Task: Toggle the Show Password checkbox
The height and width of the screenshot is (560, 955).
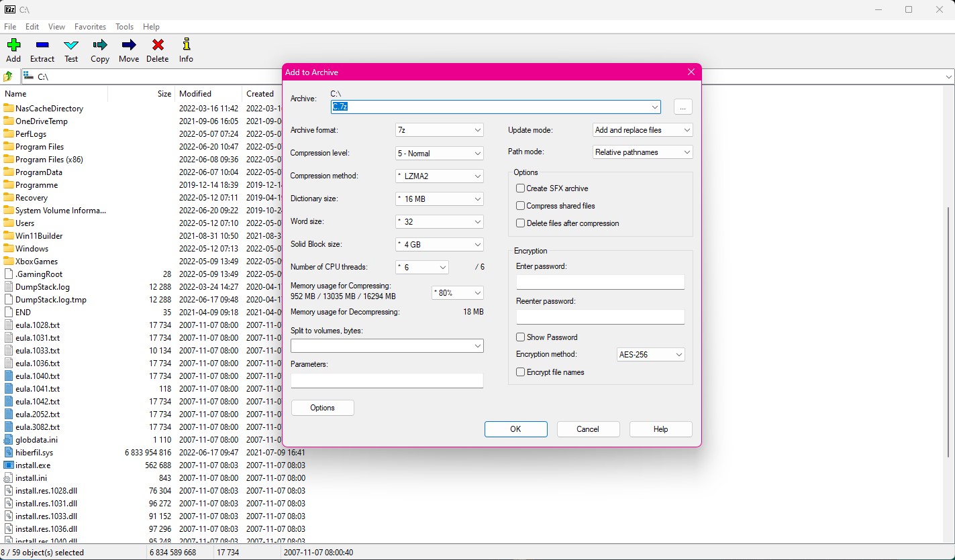Action: pos(520,337)
